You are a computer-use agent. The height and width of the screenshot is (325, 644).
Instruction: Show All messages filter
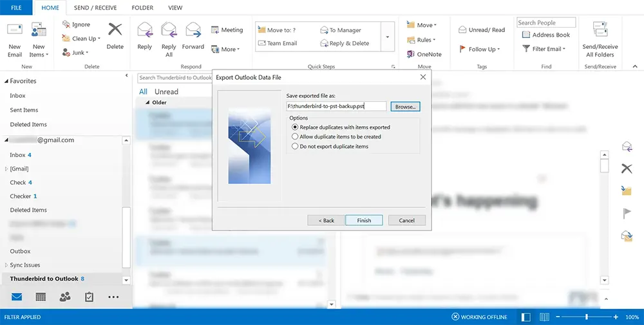coord(143,91)
